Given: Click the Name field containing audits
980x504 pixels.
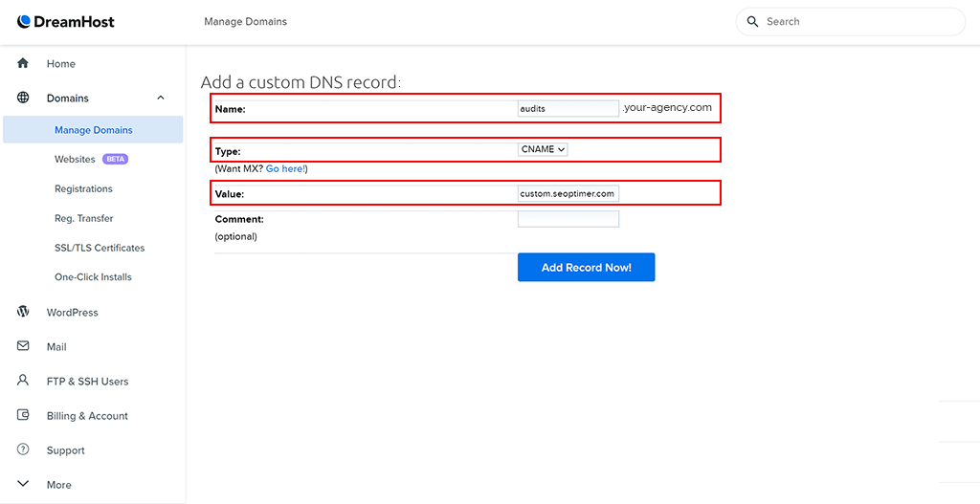Looking at the screenshot, I should 568,109.
